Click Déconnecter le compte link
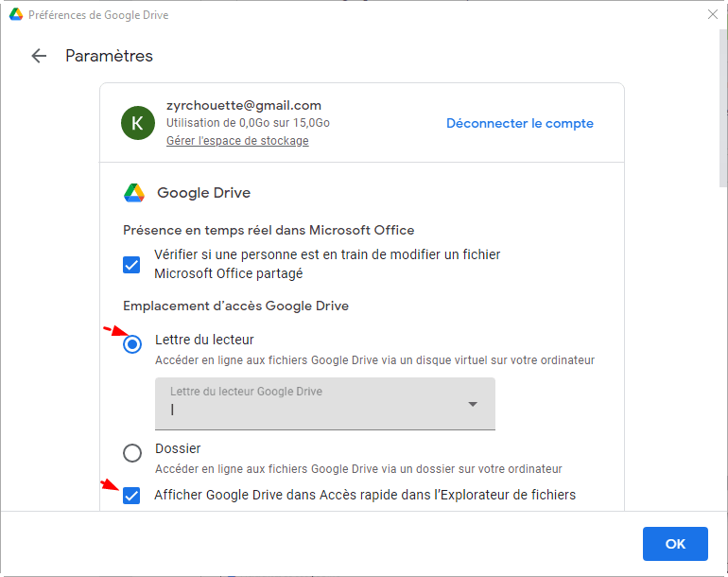Image resolution: width=728 pixels, height=577 pixels. point(519,123)
